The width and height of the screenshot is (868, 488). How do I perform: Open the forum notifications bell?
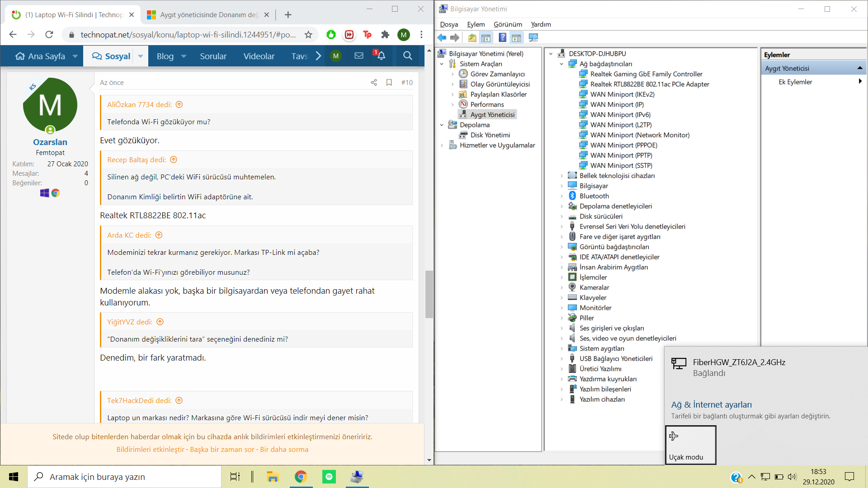[381, 56]
